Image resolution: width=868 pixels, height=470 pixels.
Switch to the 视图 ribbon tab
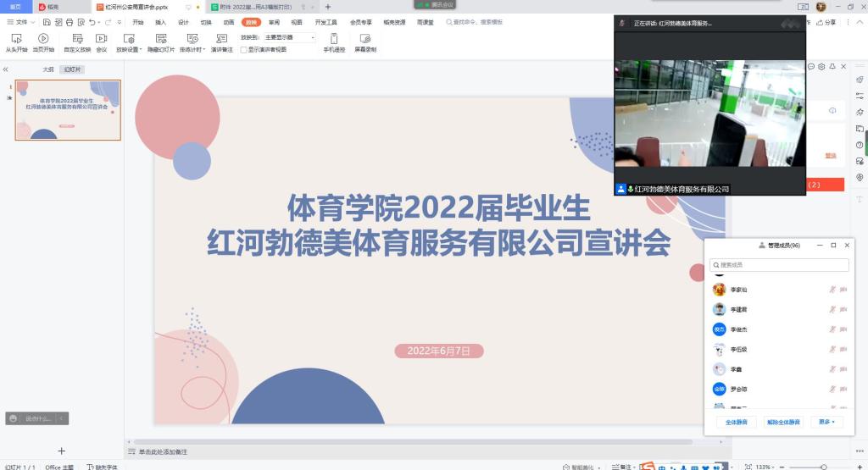click(297, 22)
